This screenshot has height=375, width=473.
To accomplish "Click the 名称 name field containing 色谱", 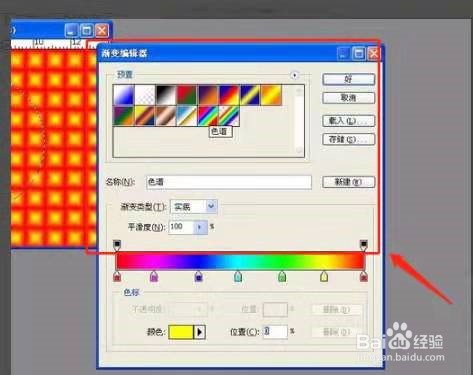I will [x=229, y=182].
